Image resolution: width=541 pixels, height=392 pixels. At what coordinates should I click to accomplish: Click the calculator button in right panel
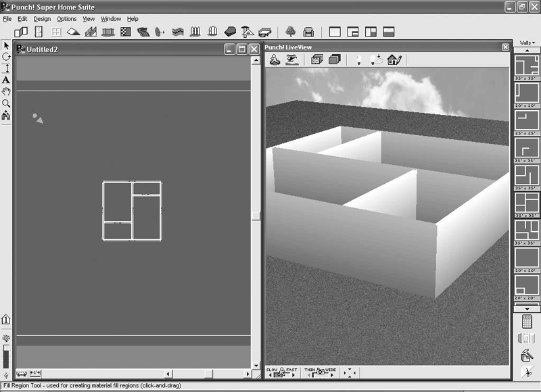click(x=527, y=322)
